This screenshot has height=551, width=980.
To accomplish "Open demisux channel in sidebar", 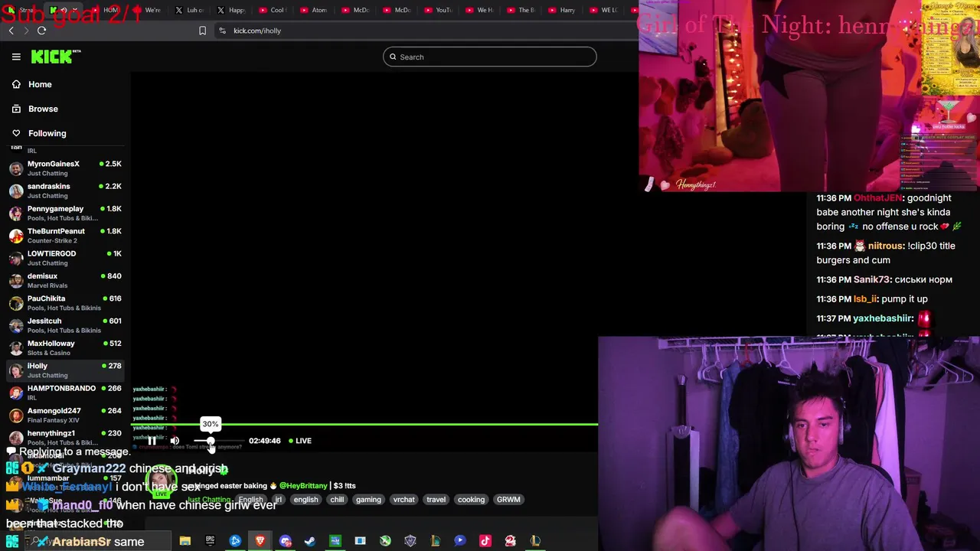I will [65, 280].
